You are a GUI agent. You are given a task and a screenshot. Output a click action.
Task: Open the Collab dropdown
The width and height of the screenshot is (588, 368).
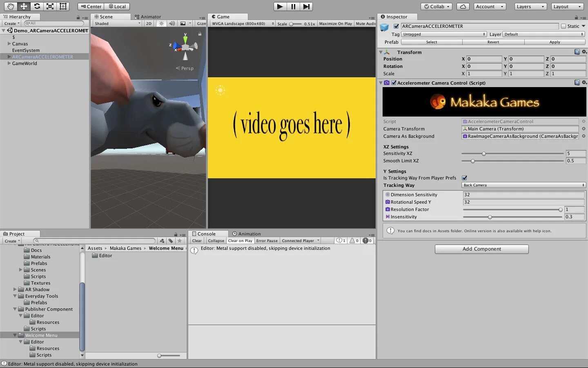point(437,7)
